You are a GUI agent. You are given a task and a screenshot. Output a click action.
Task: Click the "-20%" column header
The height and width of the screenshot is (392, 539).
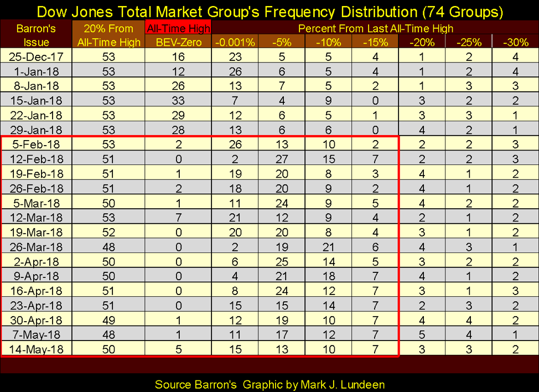pos(422,42)
